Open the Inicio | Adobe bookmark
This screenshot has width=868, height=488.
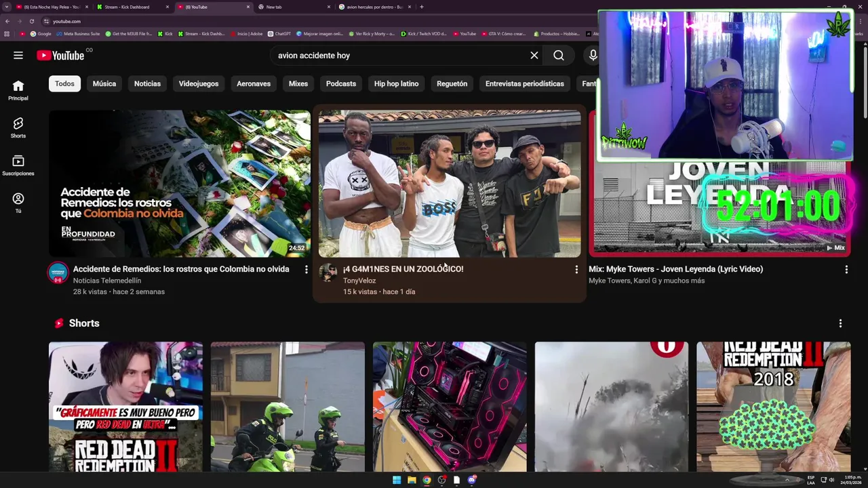pyautogui.click(x=247, y=33)
